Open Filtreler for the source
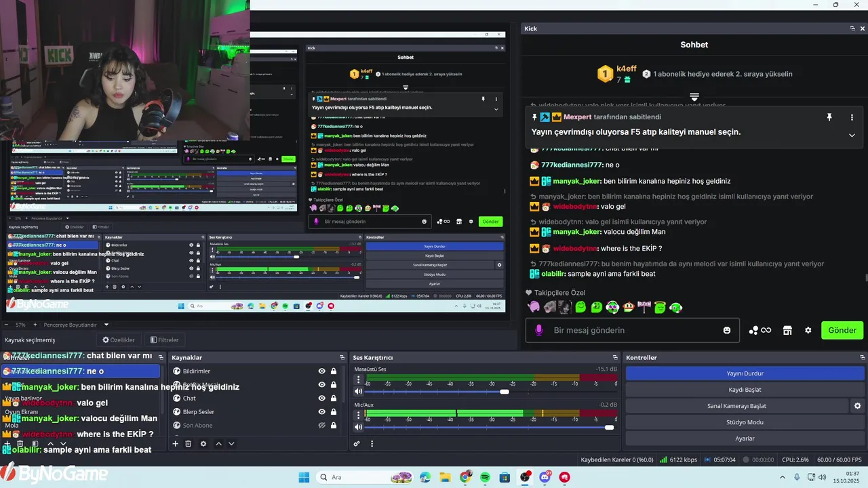The height and width of the screenshot is (488, 868). pos(165,340)
